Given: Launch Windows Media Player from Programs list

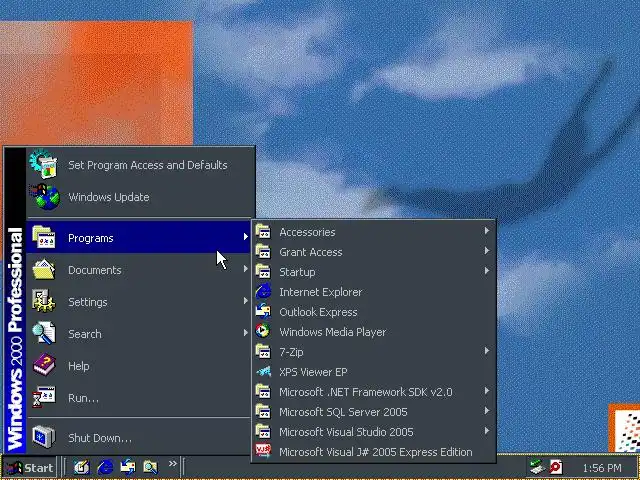Looking at the screenshot, I should (x=373, y=332).
